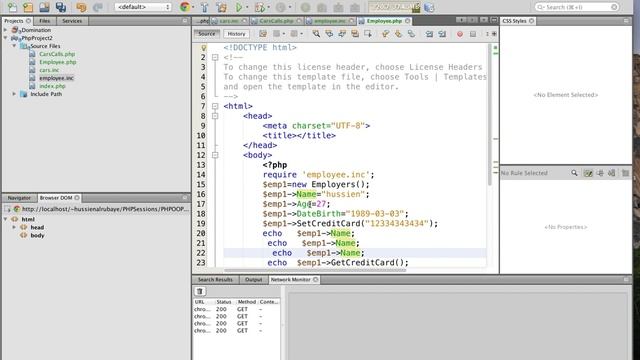Viewport: 640px width, 360px height.
Task: Click the Previous Bookmark icon
Action: click(x=385, y=34)
